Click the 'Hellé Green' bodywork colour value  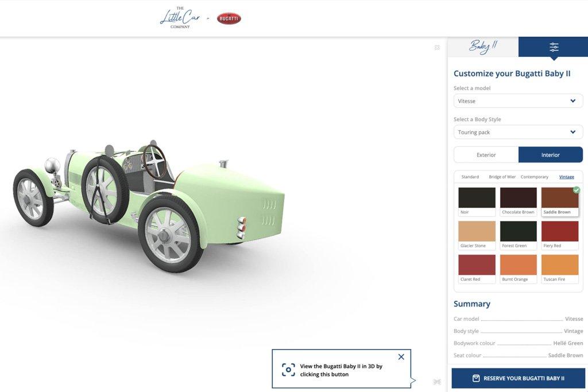(568, 343)
